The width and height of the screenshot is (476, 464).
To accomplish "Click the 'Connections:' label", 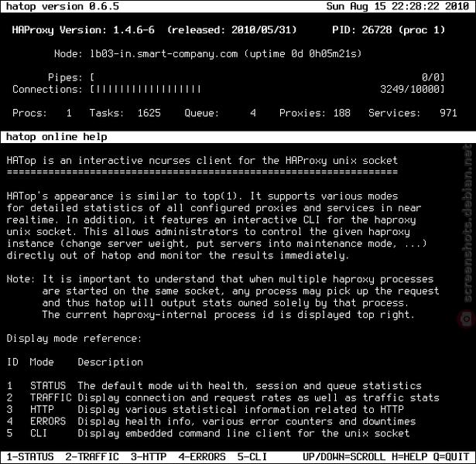I will pos(47,89).
